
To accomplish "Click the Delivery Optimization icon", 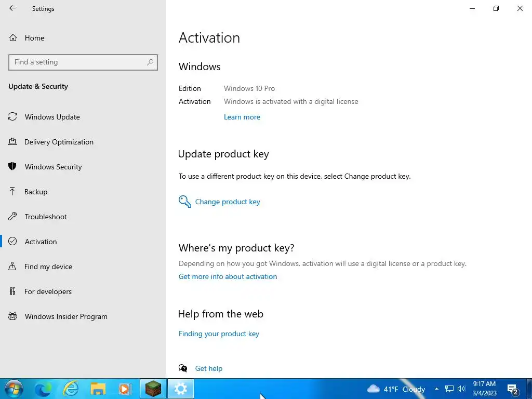I will (12, 141).
